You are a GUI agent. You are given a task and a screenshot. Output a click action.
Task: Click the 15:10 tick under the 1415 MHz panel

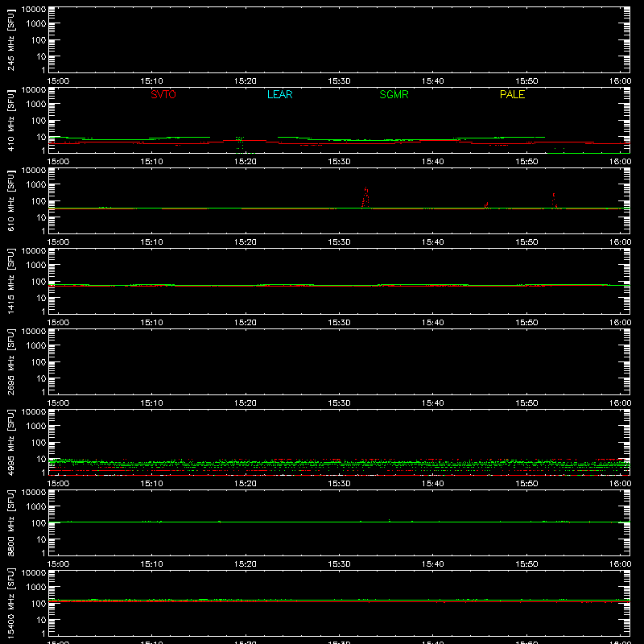click(x=151, y=323)
